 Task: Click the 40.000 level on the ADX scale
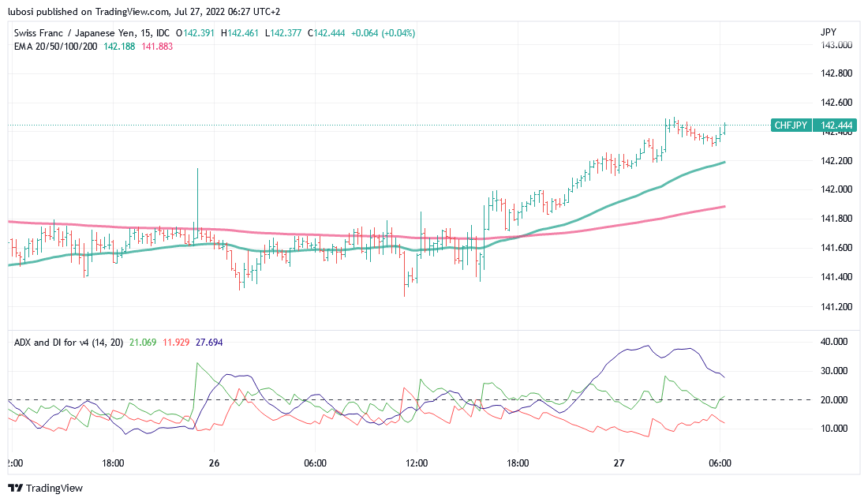pyautogui.click(x=835, y=342)
